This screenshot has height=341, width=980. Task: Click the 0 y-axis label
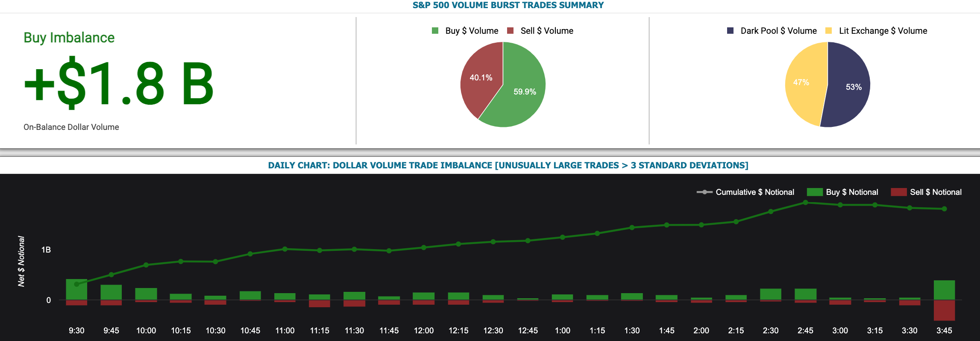pyautogui.click(x=48, y=300)
